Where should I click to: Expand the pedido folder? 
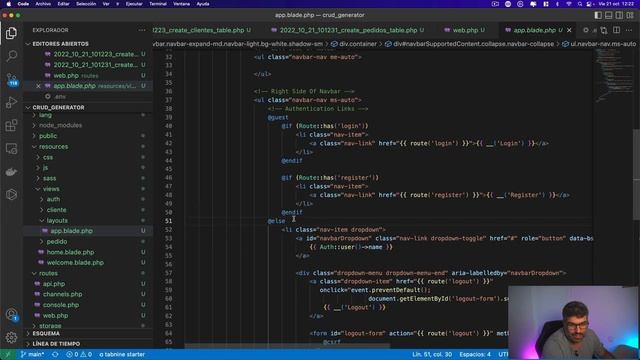click(x=57, y=242)
